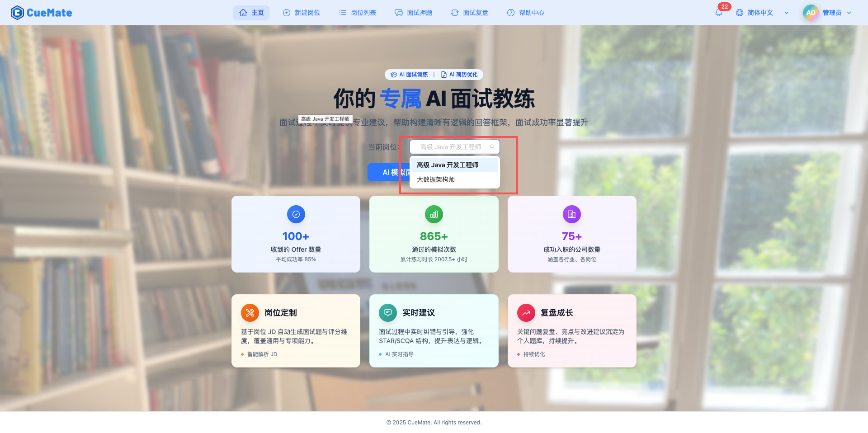Click the building icon above 75+
This screenshot has height=433, width=868.
pos(571,214)
